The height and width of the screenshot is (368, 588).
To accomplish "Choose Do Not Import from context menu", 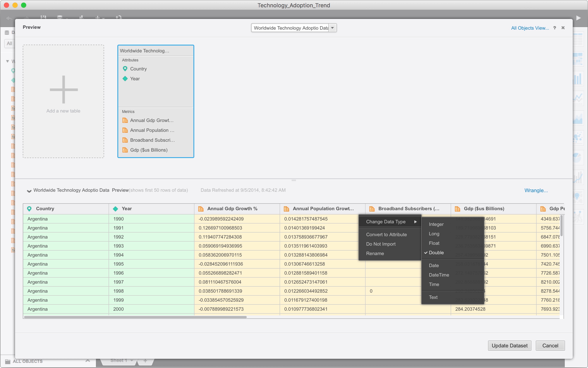I will [390, 244].
